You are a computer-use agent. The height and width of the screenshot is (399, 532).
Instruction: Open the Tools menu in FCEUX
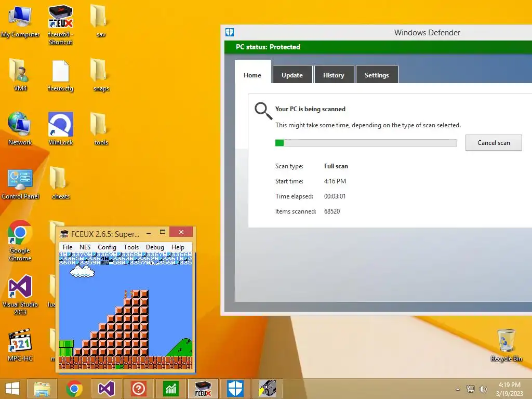(x=131, y=247)
